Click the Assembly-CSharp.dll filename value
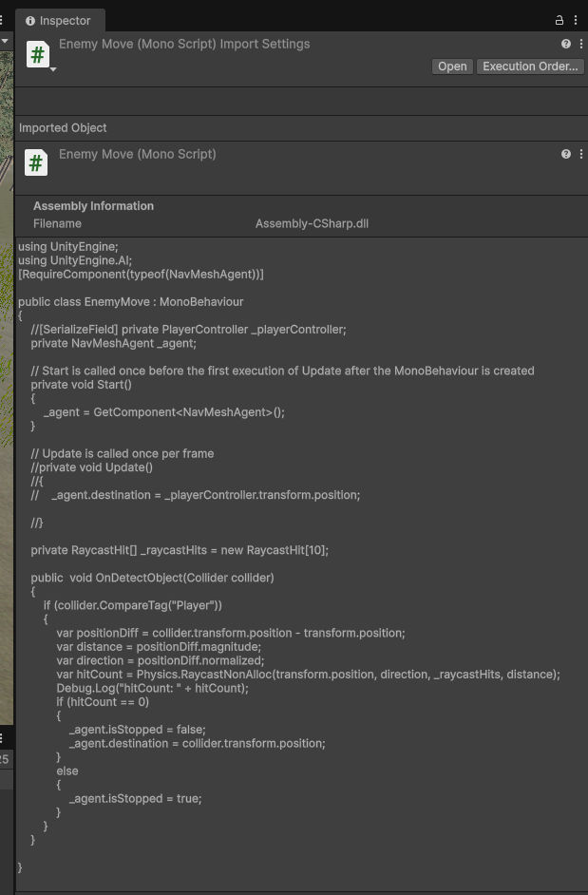The width and height of the screenshot is (588, 895). 312,224
